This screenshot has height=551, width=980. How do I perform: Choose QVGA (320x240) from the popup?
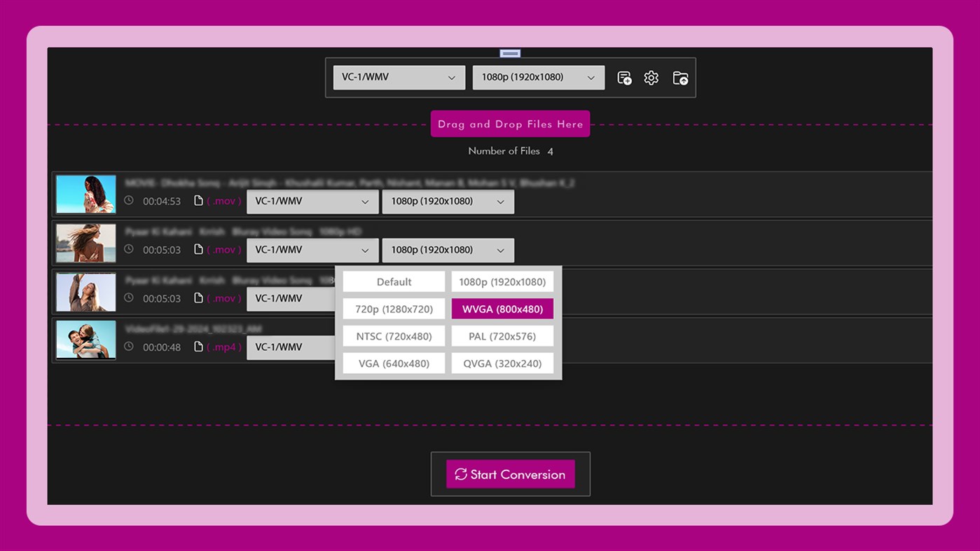click(x=502, y=363)
